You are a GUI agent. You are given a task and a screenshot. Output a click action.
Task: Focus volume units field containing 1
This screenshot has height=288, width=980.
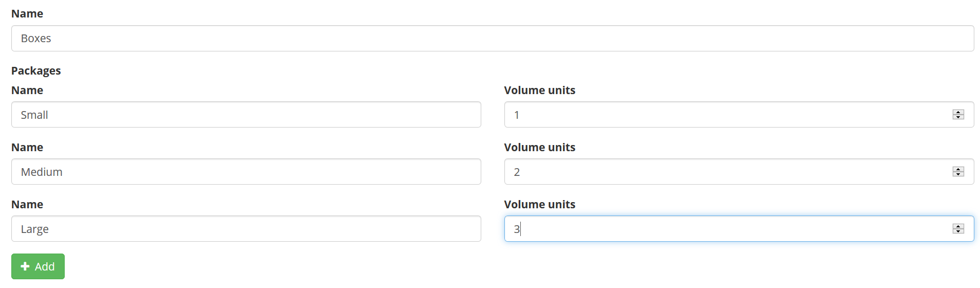coord(739,115)
